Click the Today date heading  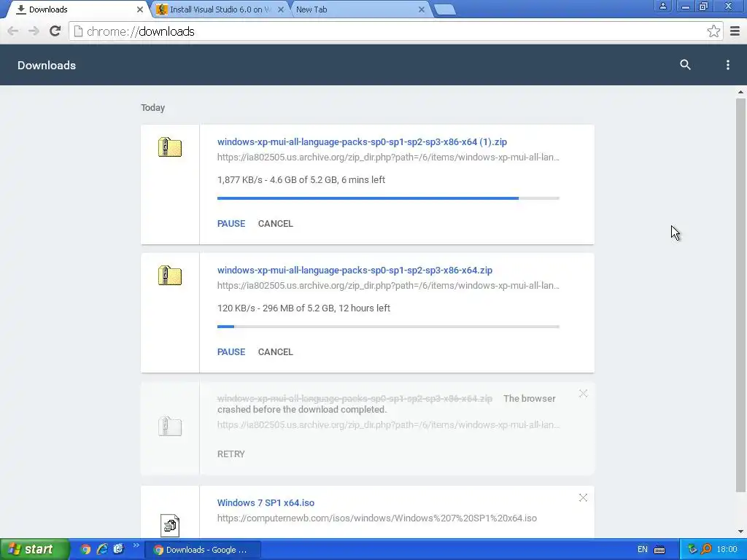pos(153,108)
